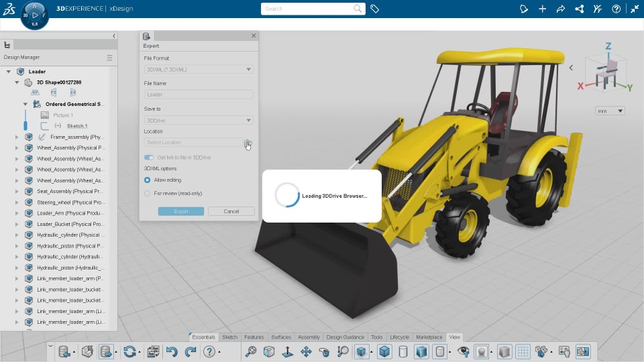Click the Export database icon in toolbar
Image resolution: width=644 pixels, height=362 pixels.
coord(106,351)
